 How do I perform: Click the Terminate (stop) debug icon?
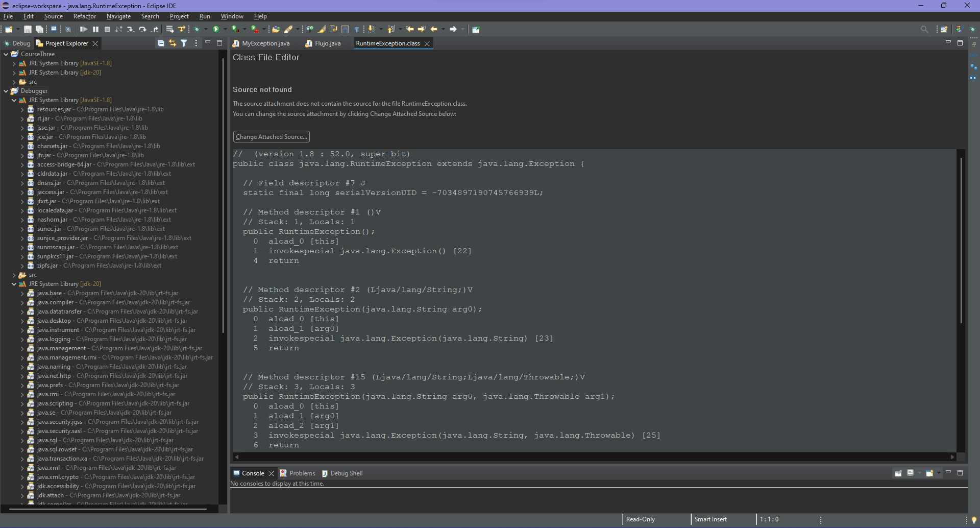(x=107, y=29)
